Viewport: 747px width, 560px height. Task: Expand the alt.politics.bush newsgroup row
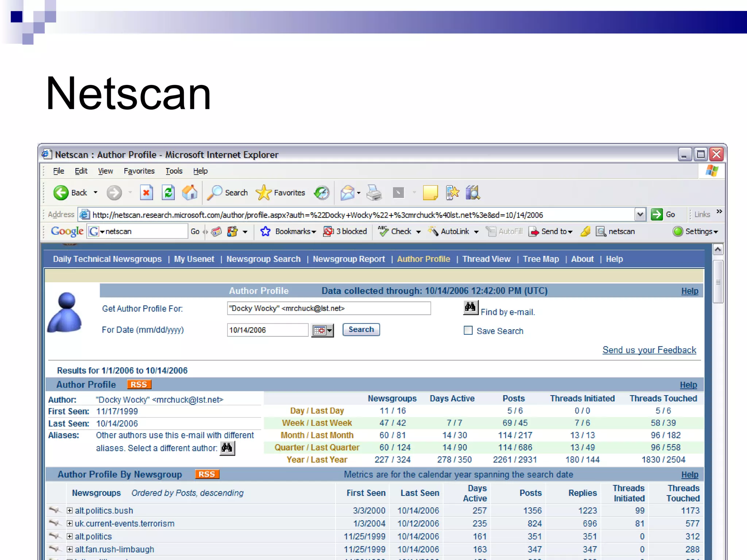70,510
